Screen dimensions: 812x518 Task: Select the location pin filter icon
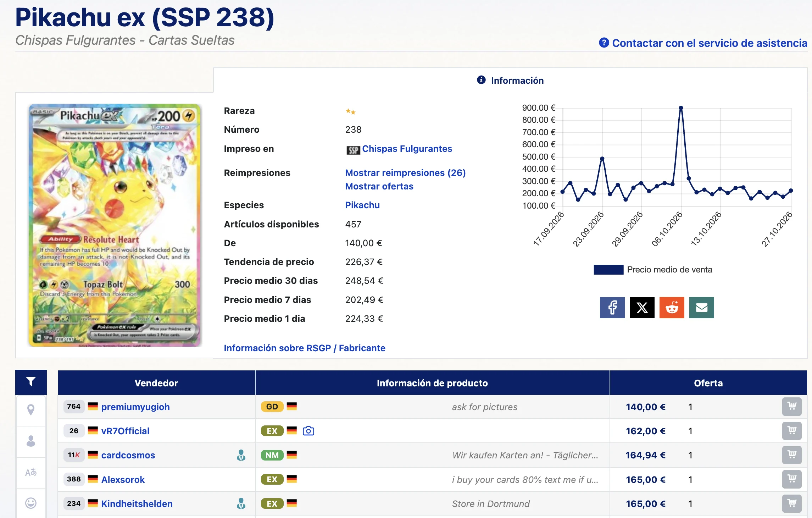(x=31, y=410)
